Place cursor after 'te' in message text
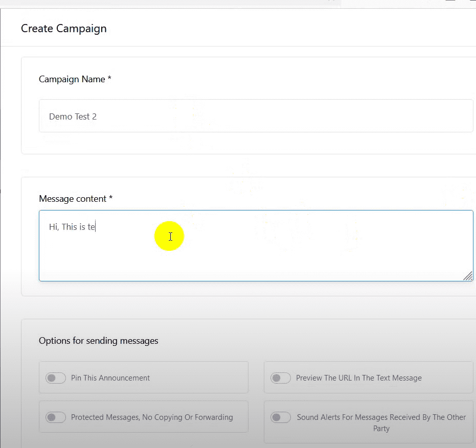 pos(96,227)
